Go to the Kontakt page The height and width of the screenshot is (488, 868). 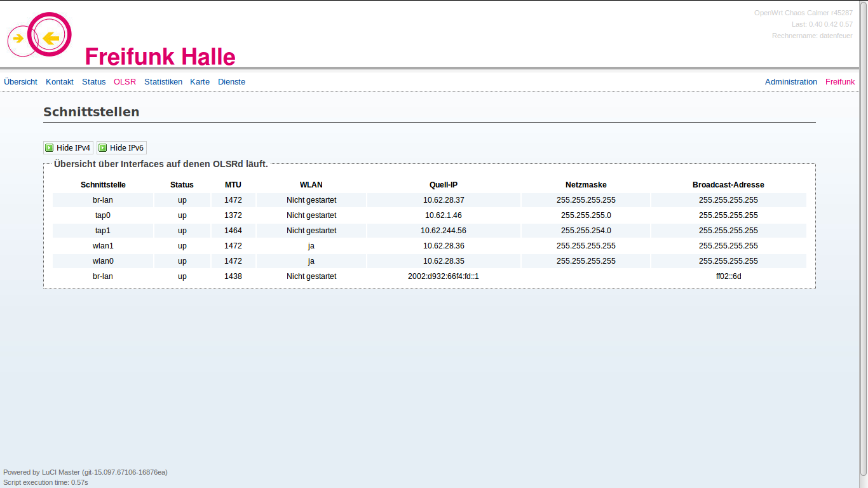pyautogui.click(x=60, y=82)
